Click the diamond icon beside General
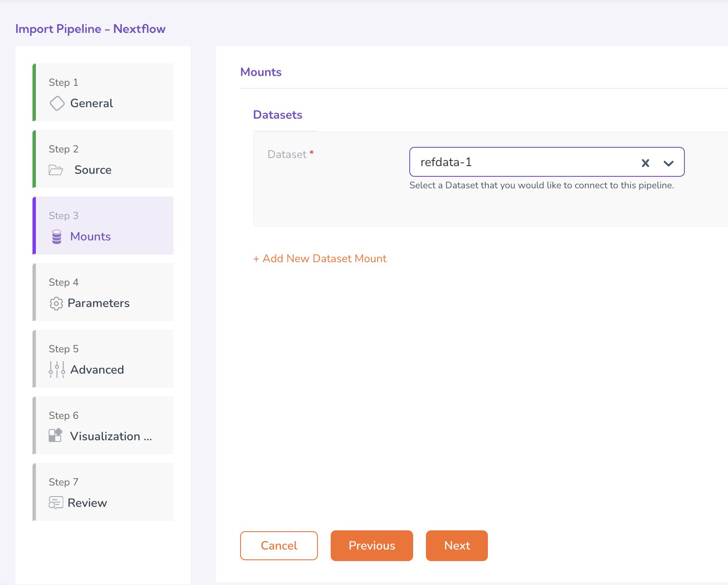 click(57, 103)
